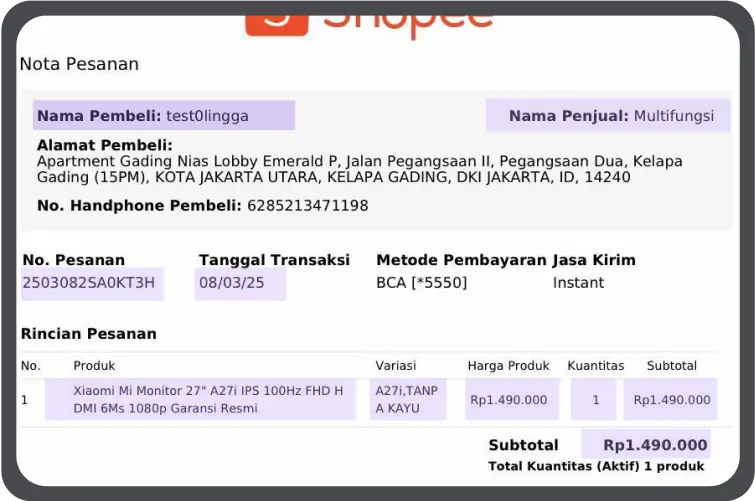Select the 'Metode Pembayaran' label

(x=461, y=260)
